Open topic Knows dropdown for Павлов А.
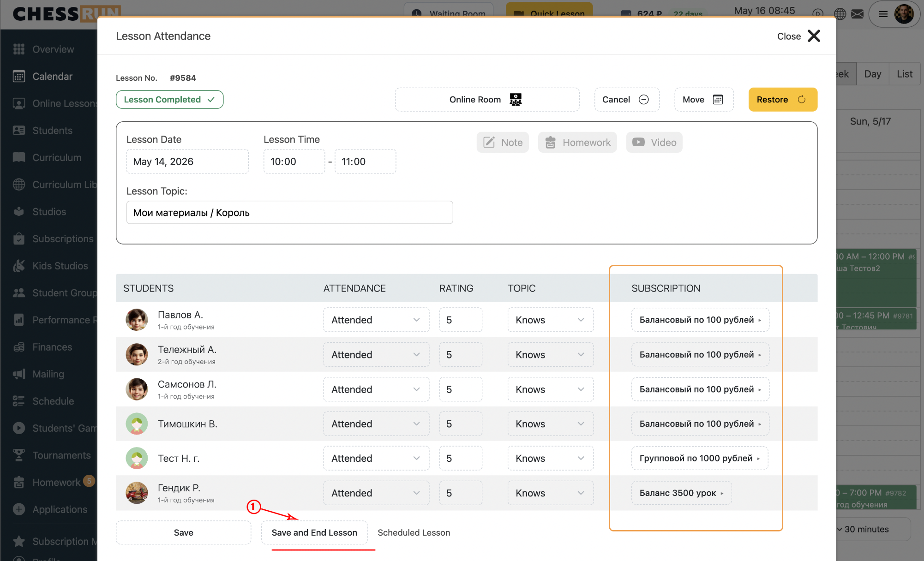 click(x=551, y=320)
